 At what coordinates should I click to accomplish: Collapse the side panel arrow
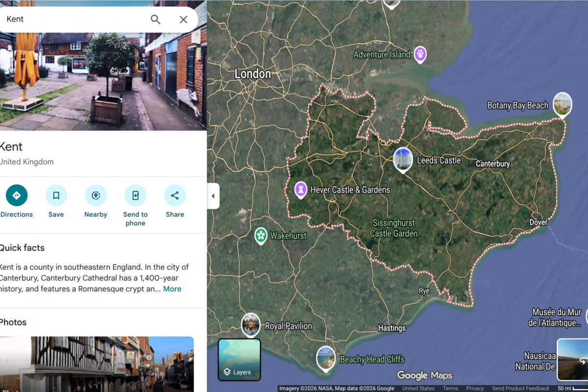coord(213,196)
